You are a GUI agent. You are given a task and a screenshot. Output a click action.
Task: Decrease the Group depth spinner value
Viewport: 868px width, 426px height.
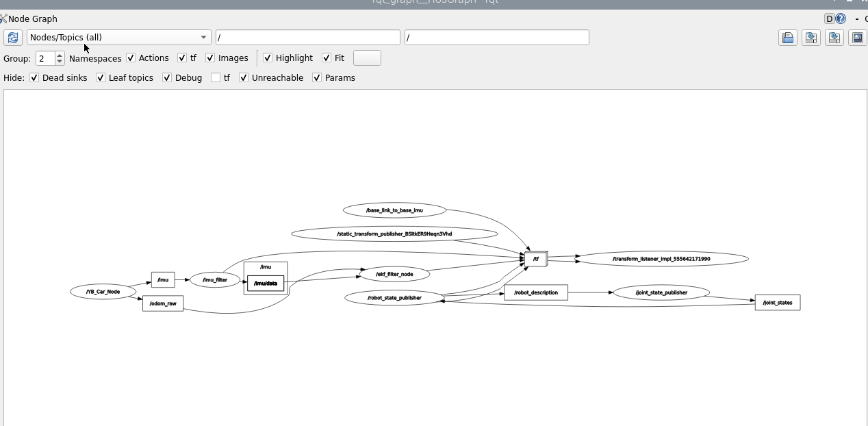click(x=60, y=62)
